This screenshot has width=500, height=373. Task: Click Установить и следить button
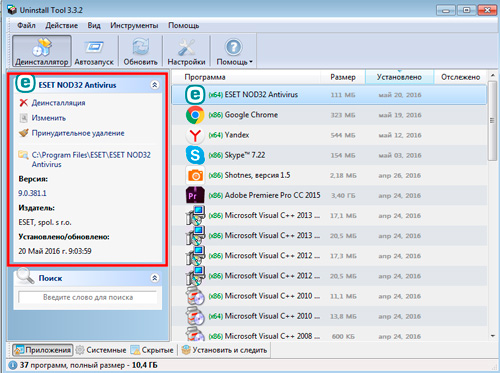click(x=224, y=350)
